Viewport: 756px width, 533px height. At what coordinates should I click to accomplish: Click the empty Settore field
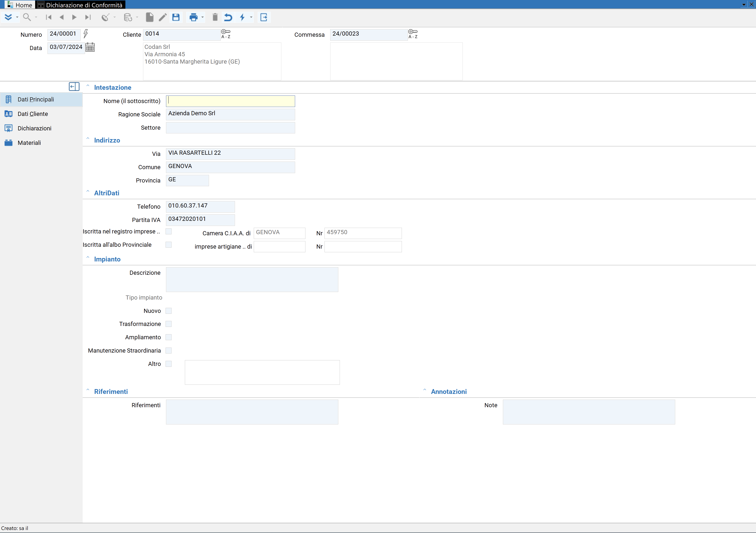[231, 128]
